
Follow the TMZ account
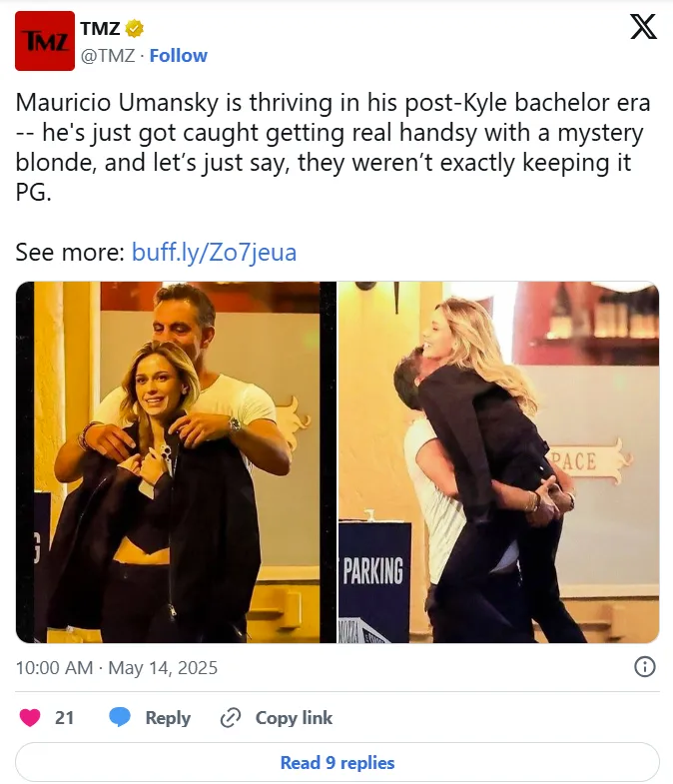click(178, 56)
